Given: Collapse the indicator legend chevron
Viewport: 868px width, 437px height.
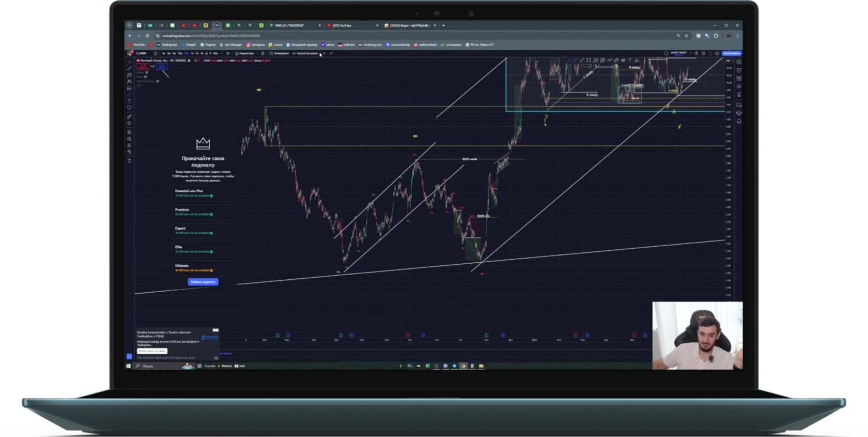Looking at the screenshot, I should [x=139, y=85].
